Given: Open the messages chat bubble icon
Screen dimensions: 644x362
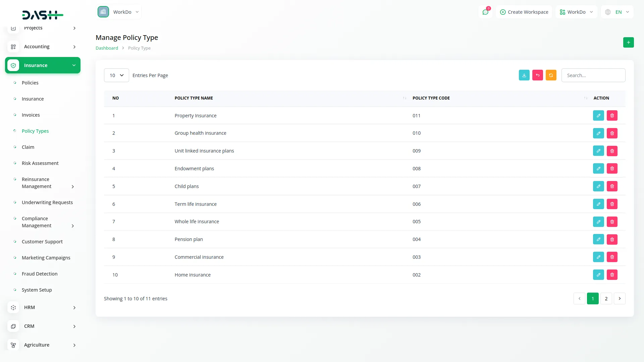Looking at the screenshot, I should pos(485,12).
